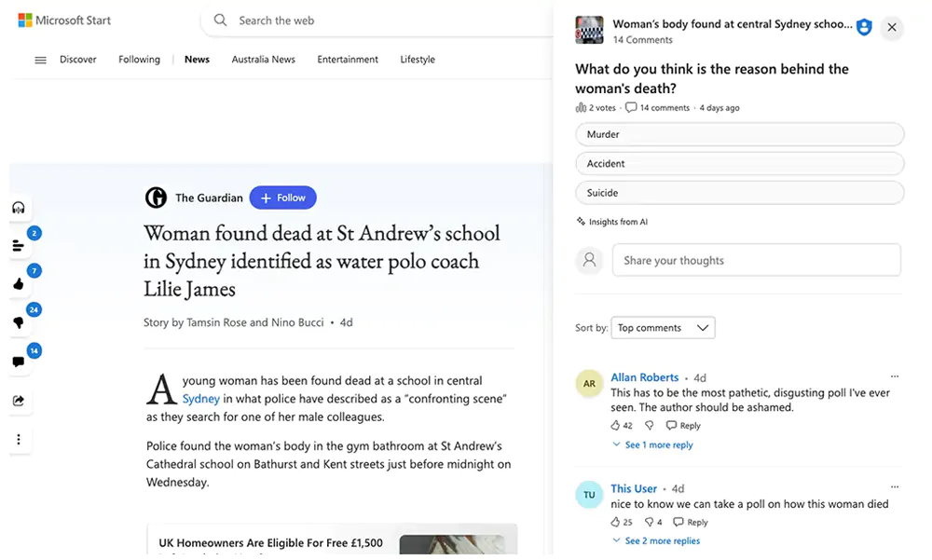Follow The Guardian
Viewport: 932px width, 560px height.
pos(283,198)
